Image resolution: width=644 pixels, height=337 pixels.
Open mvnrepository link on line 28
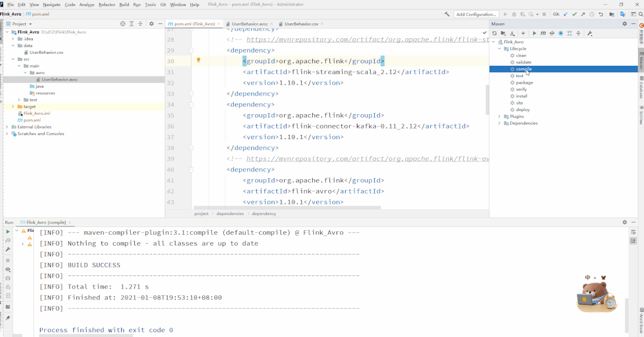click(x=368, y=39)
